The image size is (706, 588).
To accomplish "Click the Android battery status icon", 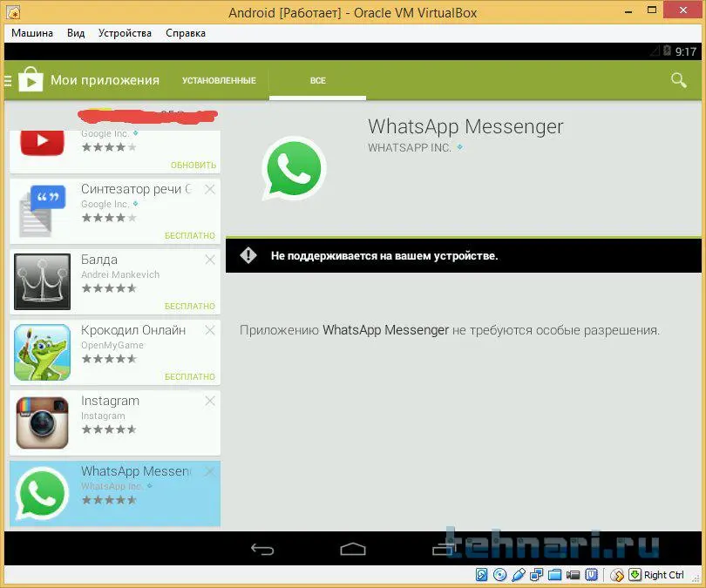I will click(667, 51).
